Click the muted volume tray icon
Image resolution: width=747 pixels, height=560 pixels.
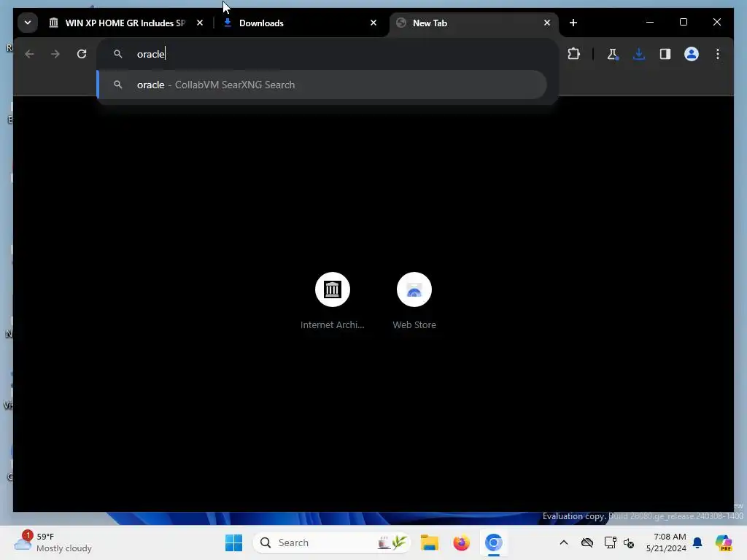628,542
